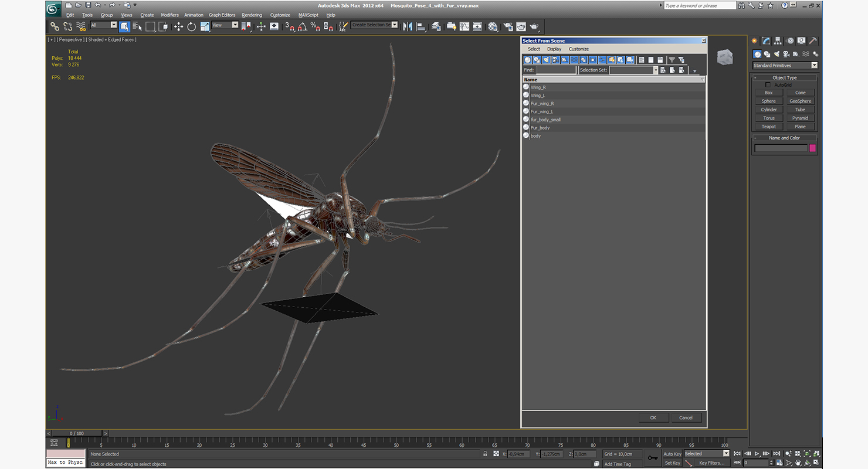
Task: Toggle Angle Snap
Action: [x=302, y=26]
